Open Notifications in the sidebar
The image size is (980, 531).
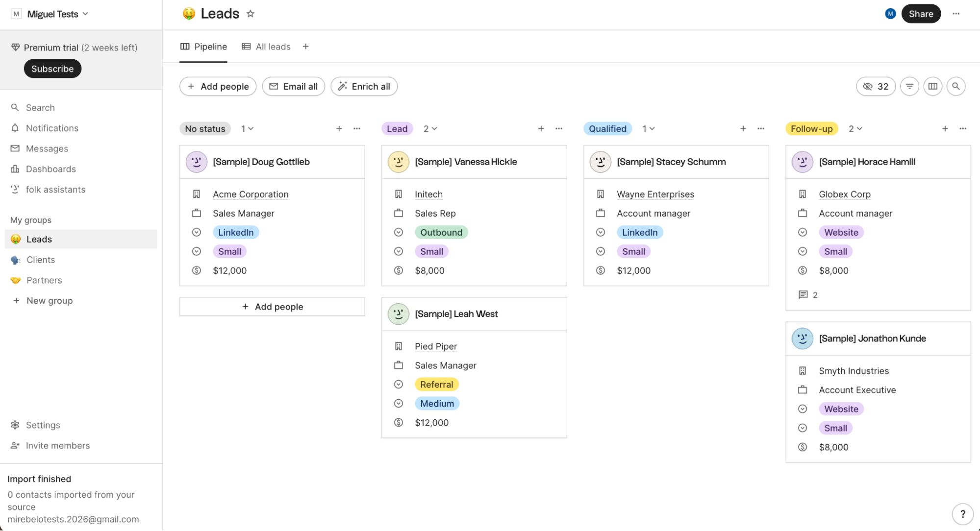click(x=52, y=128)
